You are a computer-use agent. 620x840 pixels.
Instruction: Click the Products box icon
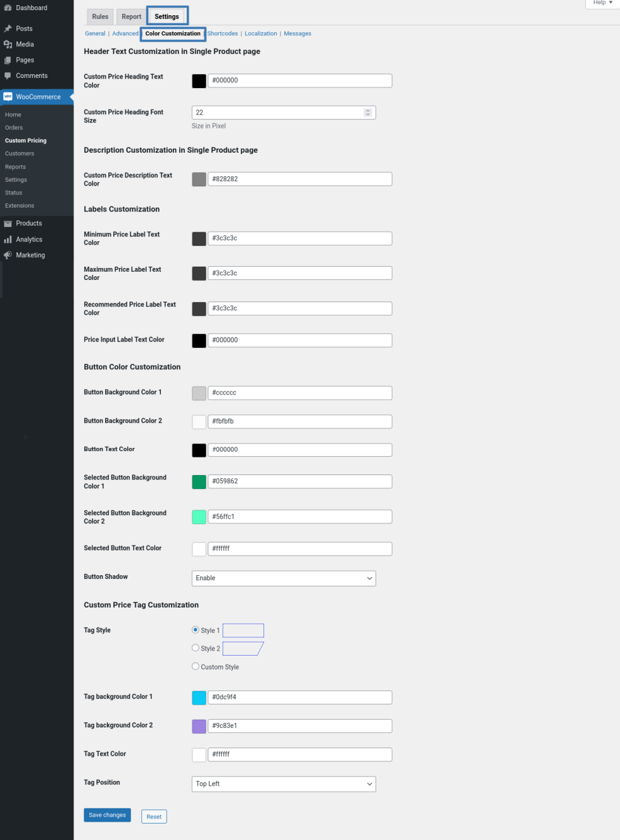8,224
